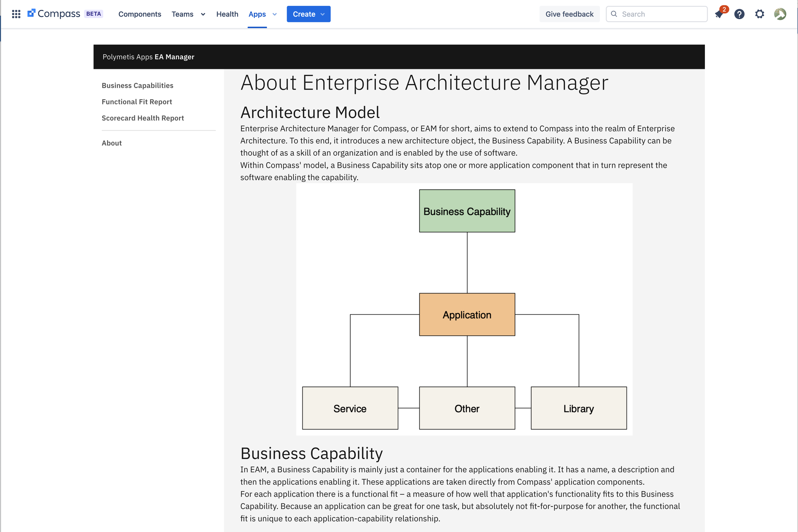Open the Health menu item
This screenshot has width=798, height=532.
pyautogui.click(x=227, y=14)
